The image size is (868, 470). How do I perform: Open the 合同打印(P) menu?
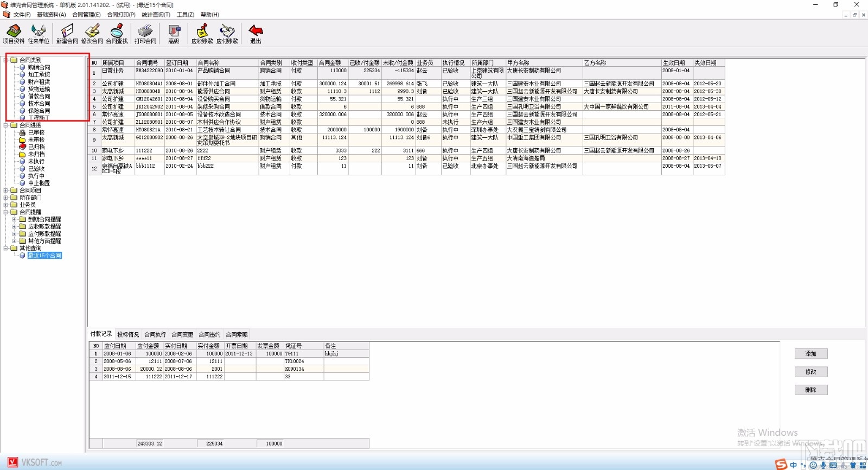pyautogui.click(x=122, y=15)
